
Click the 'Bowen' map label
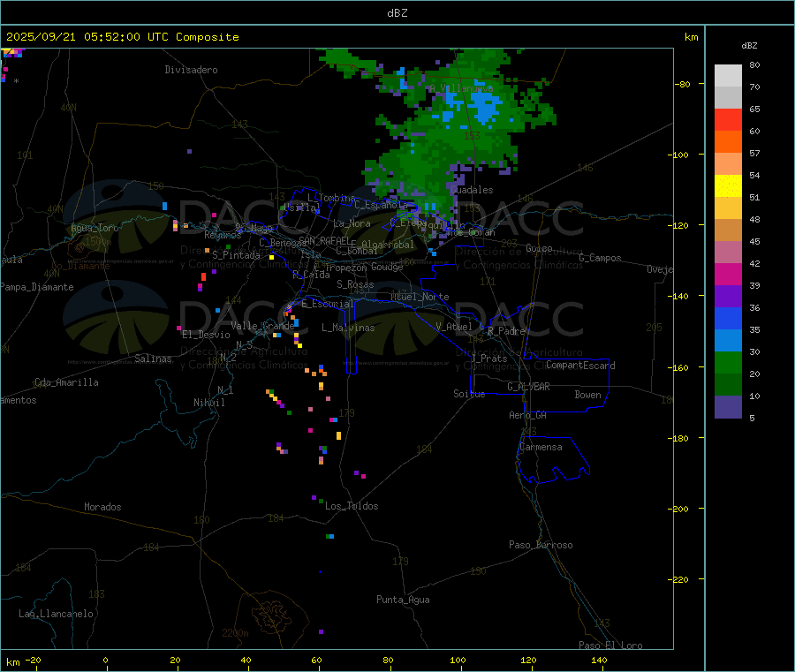pyautogui.click(x=587, y=395)
